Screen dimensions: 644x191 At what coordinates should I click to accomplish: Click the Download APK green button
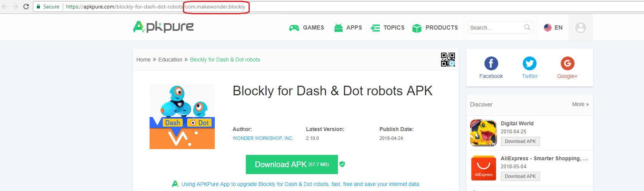pos(292,164)
